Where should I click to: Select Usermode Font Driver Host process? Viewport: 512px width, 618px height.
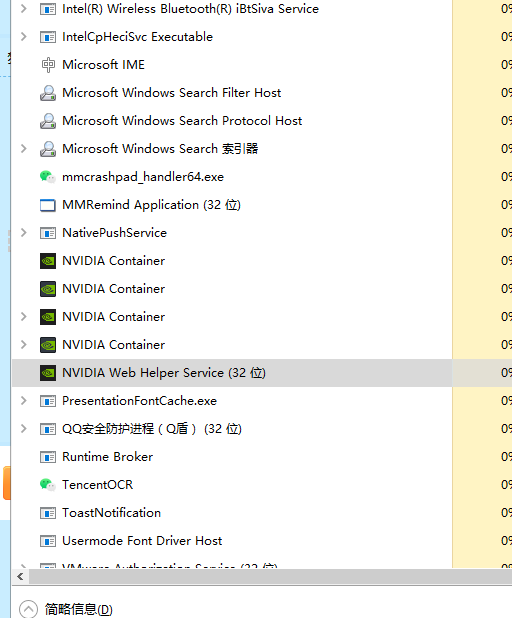pos(142,540)
